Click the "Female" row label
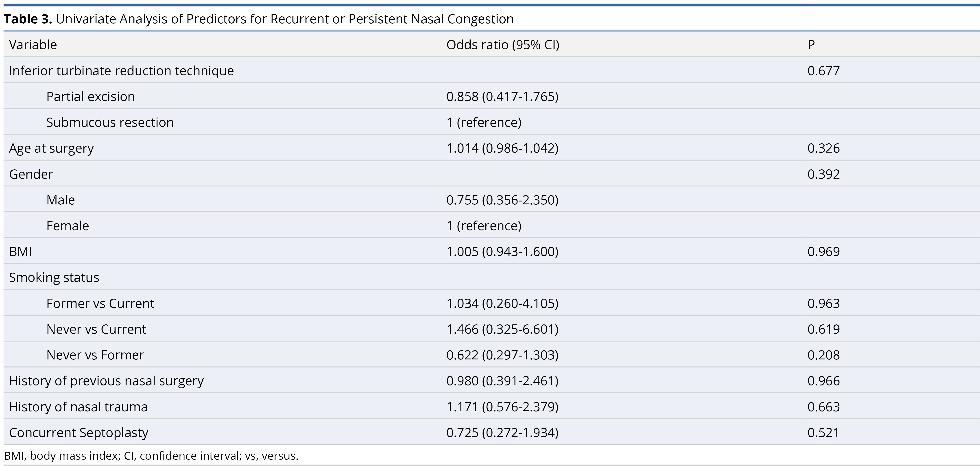This screenshot has width=980, height=466. tap(68, 226)
